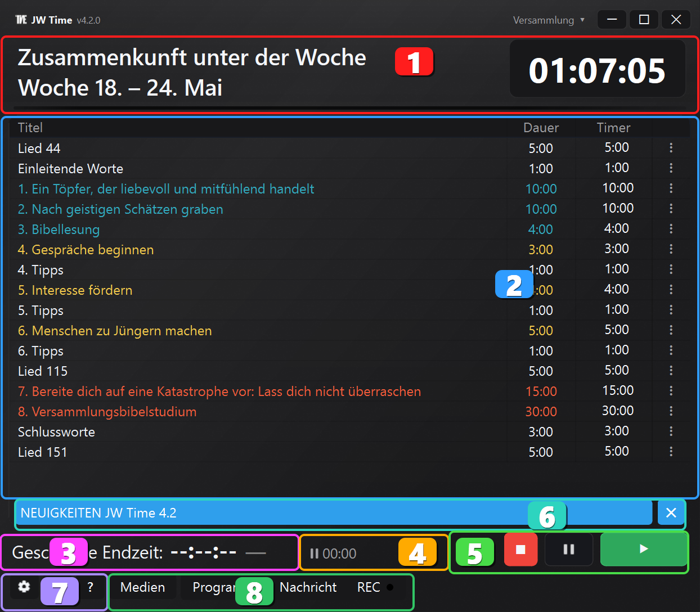The height and width of the screenshot is (612, 700).
Task: Select '7. Bereite dich auf eine Katastrophe' item
Action: pos(219,391)
